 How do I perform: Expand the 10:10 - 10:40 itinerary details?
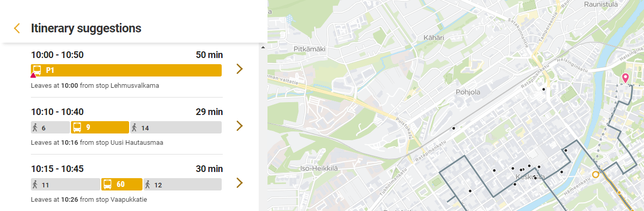239,126
